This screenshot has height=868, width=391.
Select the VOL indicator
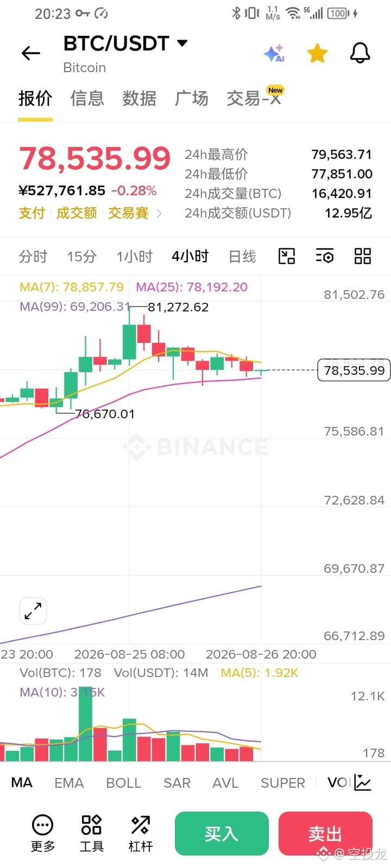(x=339, y=782)
